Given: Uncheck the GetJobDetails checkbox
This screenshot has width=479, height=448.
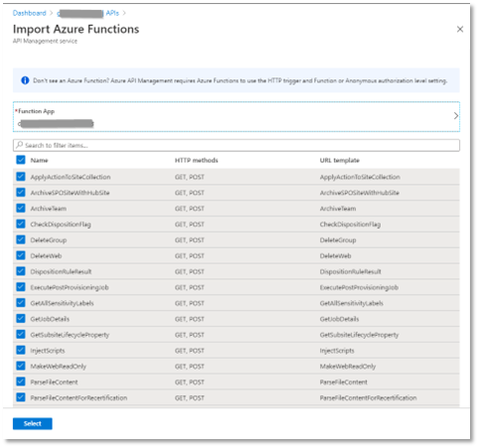Looking at the screenshot, I should click(21, 319).
